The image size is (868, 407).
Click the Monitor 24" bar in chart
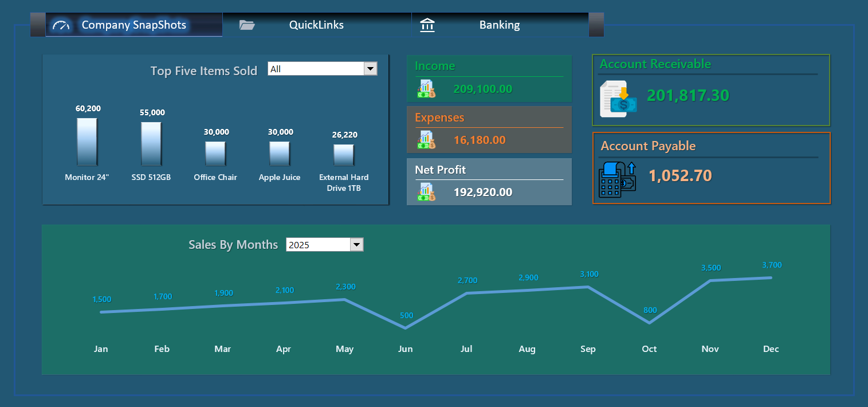87,142
